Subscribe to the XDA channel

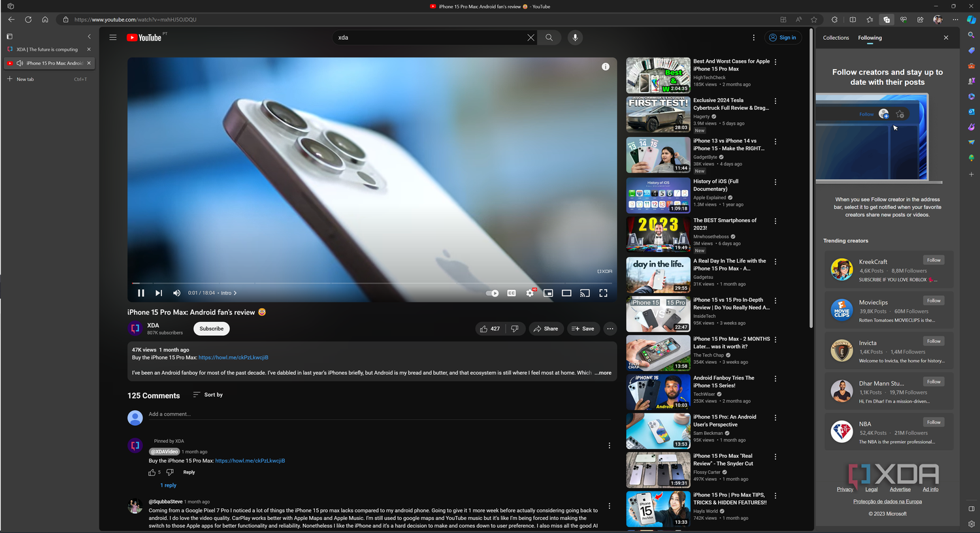212,329
